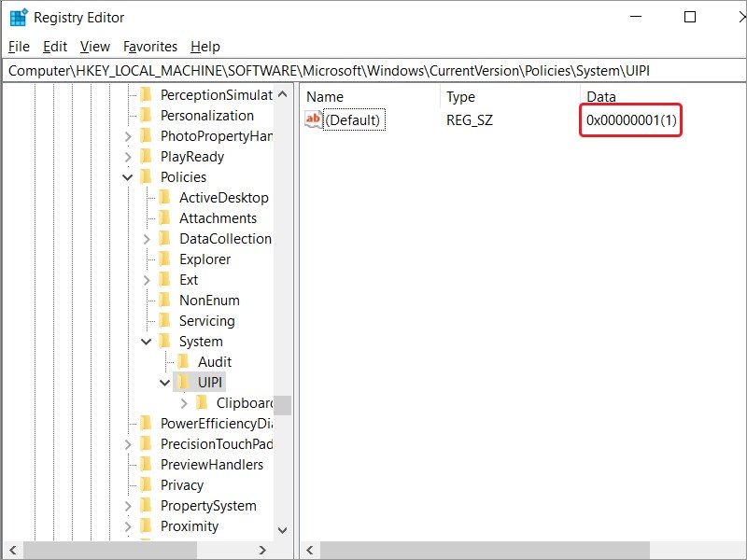Select the Attachments key label

(x=218, y=217)
